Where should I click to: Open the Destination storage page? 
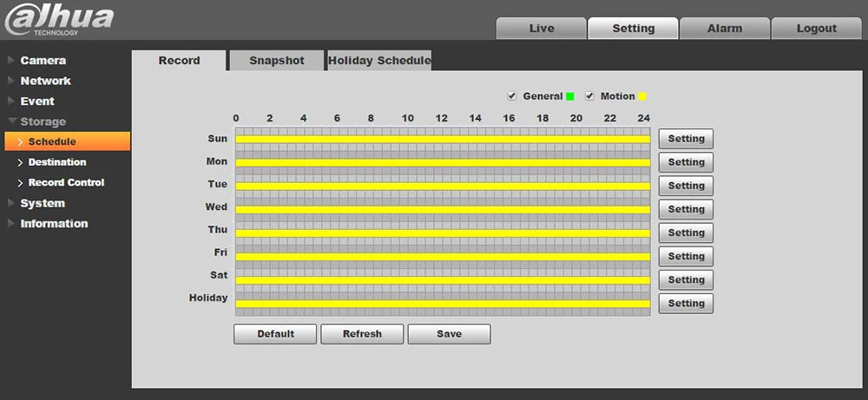tap(57, 162)
